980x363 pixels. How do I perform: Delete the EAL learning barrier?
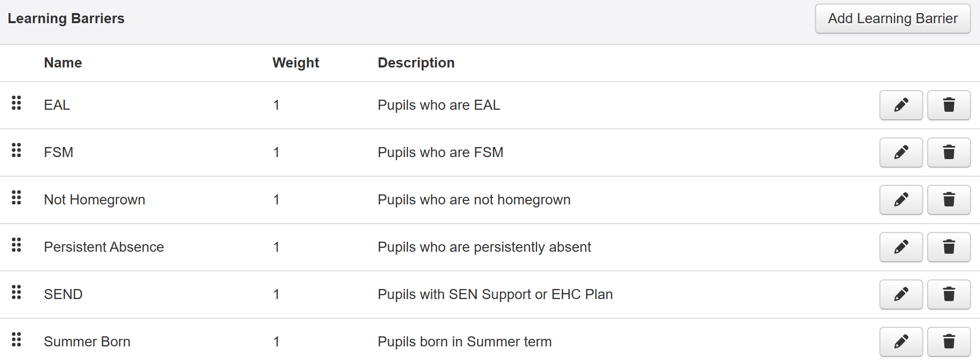pos(949,105)
